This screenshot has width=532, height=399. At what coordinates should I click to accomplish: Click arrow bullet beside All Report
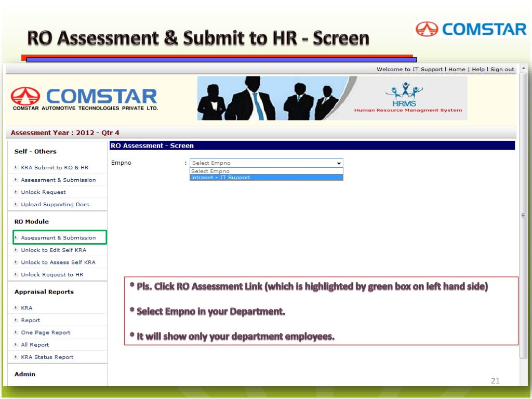[16, 345]
